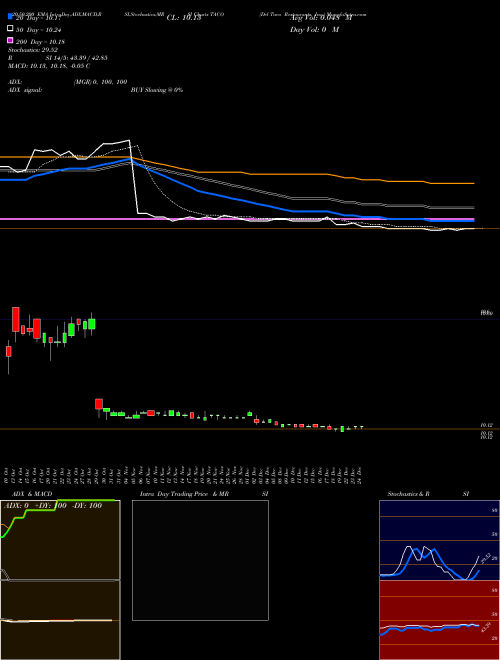Viewport: 500px width, 660px height.
Task: Click the red RSI chart panel
Action: (439, 620)
